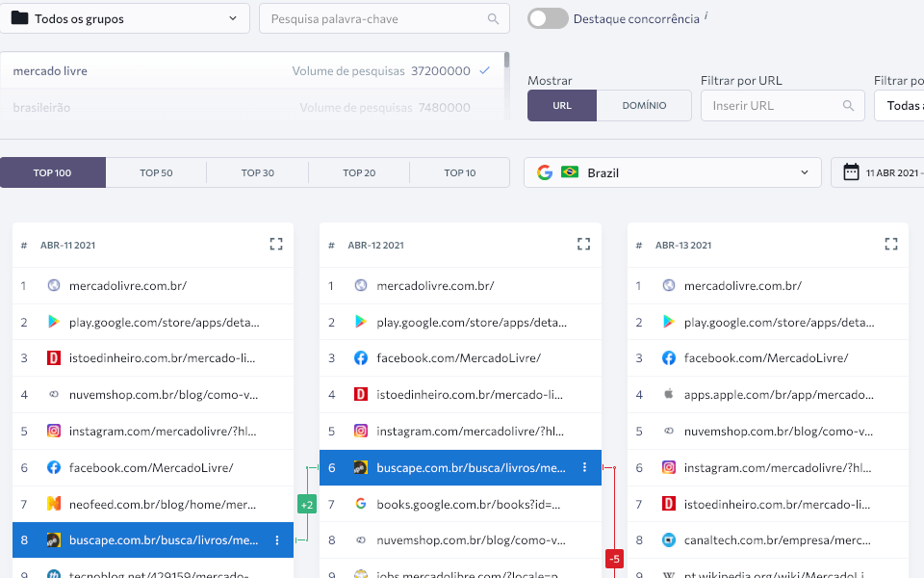Open play.google.com link in ABR-11 column
The width and height of the screenshot is (924, 578).
(164, 322)
